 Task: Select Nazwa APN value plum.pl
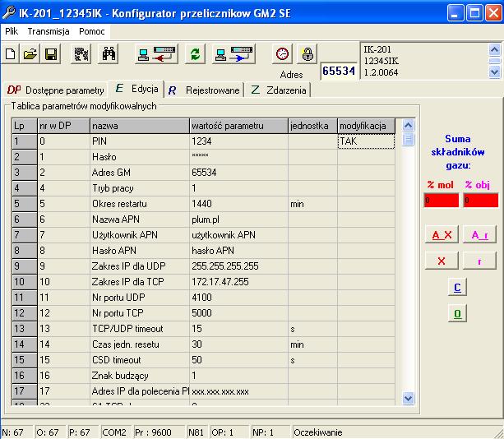(238, 219)
